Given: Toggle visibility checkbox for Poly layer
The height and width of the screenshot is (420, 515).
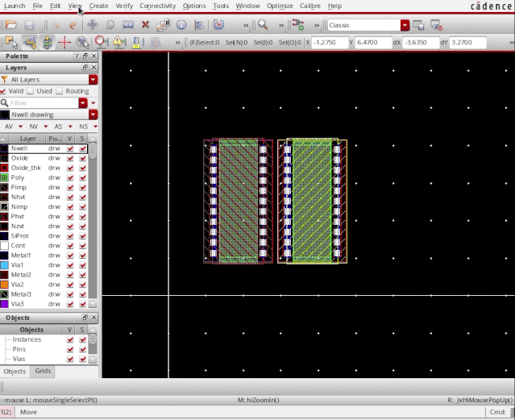Looking at the screenshot, I should pyautogui.click(x=70, y=177).
